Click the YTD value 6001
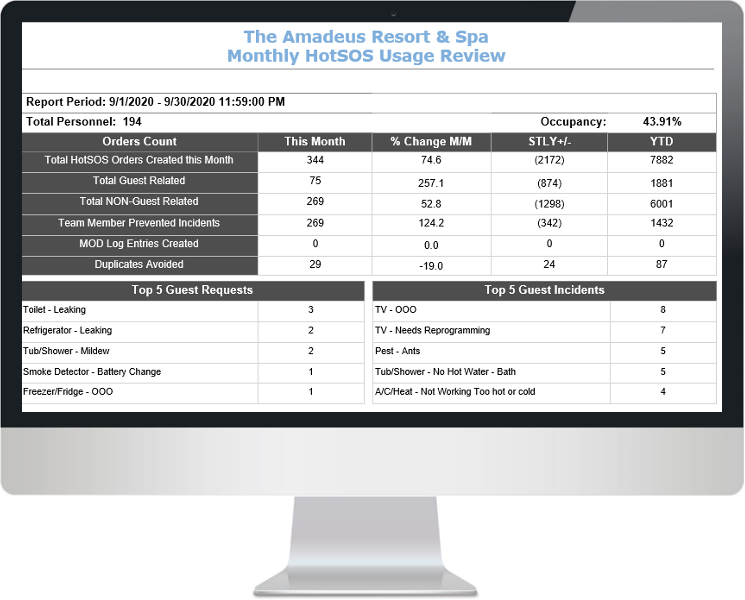The height and width of the screenshot is (600, 745). pyautogui.click(x=661, y=204)
